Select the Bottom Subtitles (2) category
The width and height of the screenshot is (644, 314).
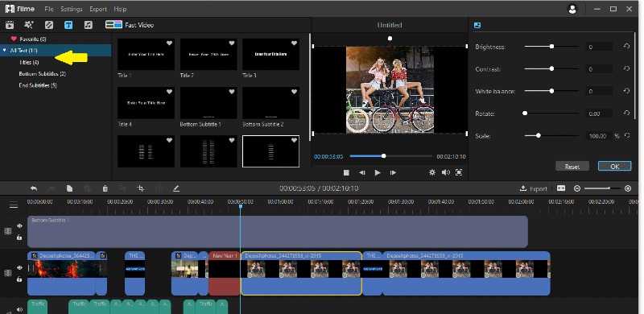pos(43,74)
